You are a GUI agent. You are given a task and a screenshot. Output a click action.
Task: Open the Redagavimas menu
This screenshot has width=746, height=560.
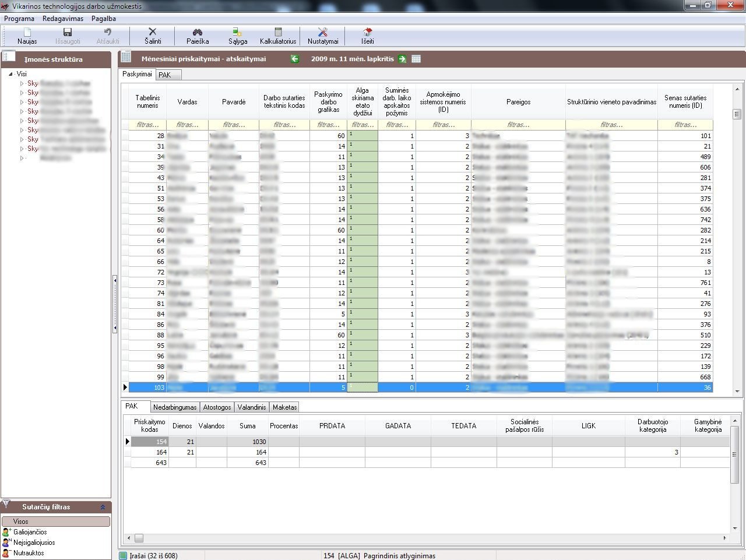point(63,19)
